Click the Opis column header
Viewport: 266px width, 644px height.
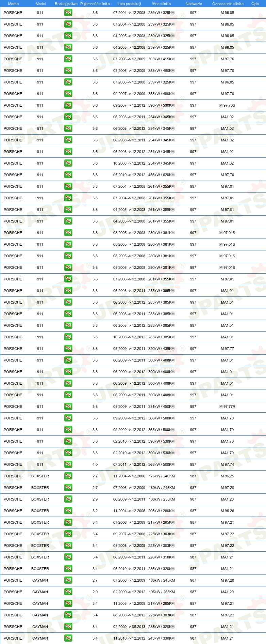point(255,4)
